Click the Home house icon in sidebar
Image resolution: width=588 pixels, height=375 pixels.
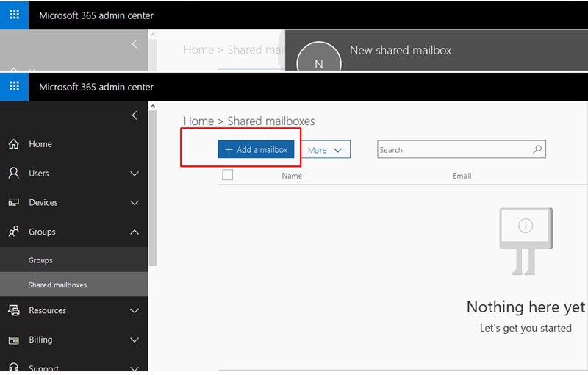(x=13, y=144)
